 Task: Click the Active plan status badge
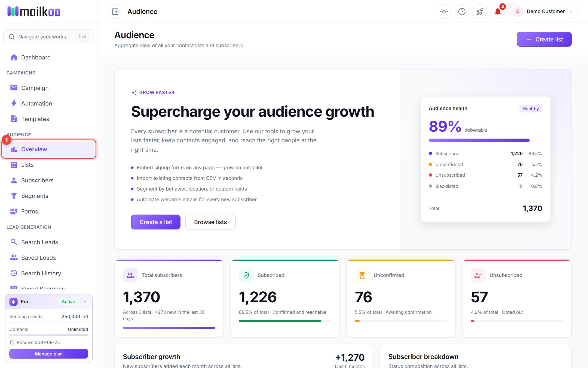pos(68,301)
